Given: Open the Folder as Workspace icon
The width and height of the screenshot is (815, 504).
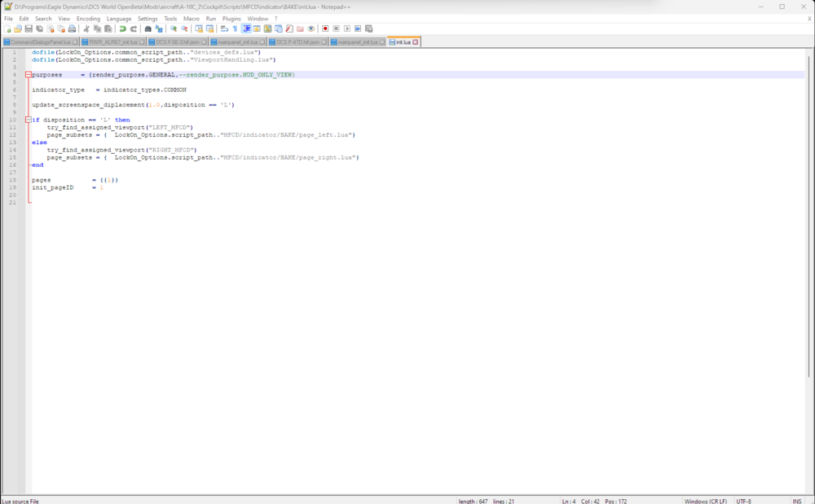Looking at the screenshot, I should [300, 28].
